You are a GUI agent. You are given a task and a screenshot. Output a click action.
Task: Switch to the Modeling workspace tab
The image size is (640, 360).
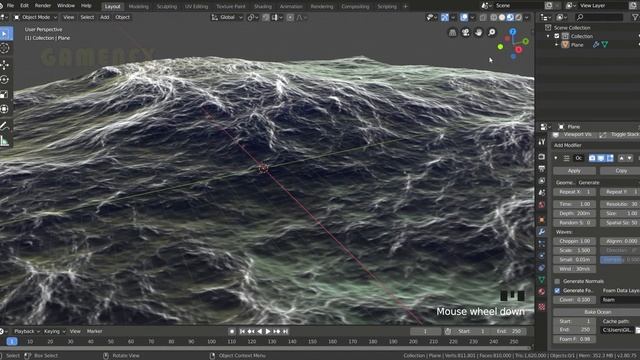click(138, 7)
